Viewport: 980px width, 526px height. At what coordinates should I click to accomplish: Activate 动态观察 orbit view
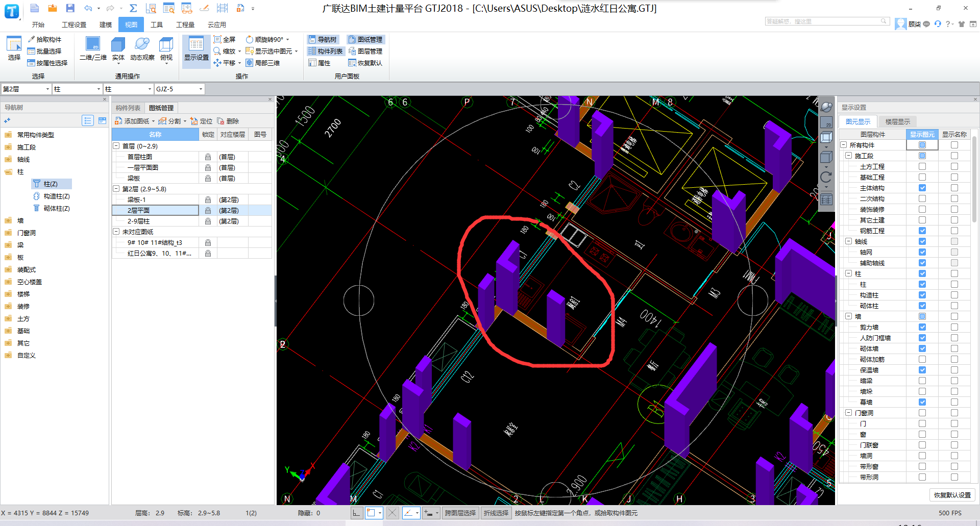(x=142, y=49)
